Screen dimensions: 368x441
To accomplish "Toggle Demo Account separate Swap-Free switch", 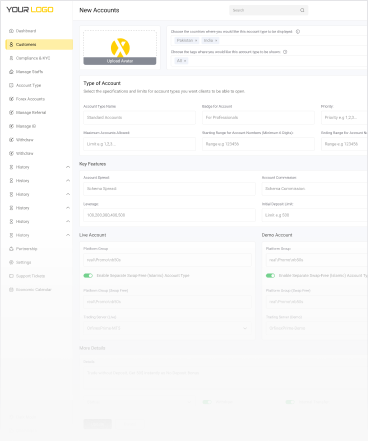I will (270, 275).
